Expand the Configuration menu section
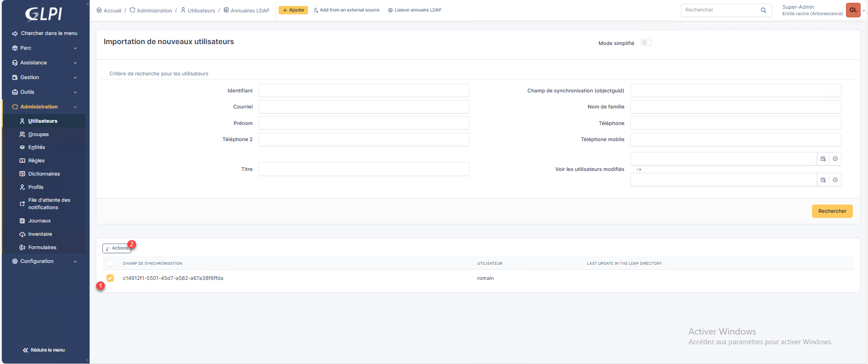The width and height of the screenshot is (868, 364). click(x=45, y=261)
